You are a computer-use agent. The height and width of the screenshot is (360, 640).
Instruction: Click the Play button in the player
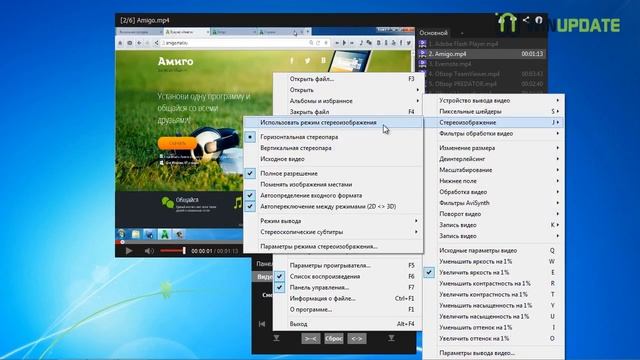point(129,251)
